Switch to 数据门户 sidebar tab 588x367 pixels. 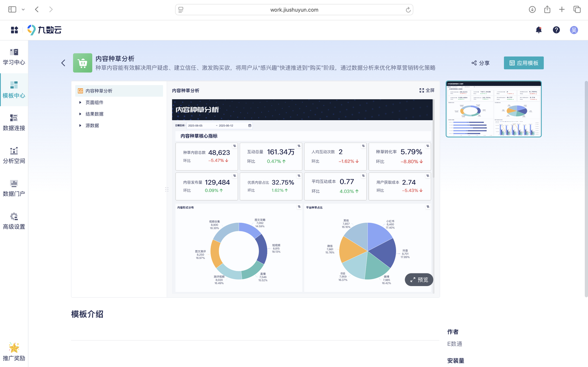[14, 188]
